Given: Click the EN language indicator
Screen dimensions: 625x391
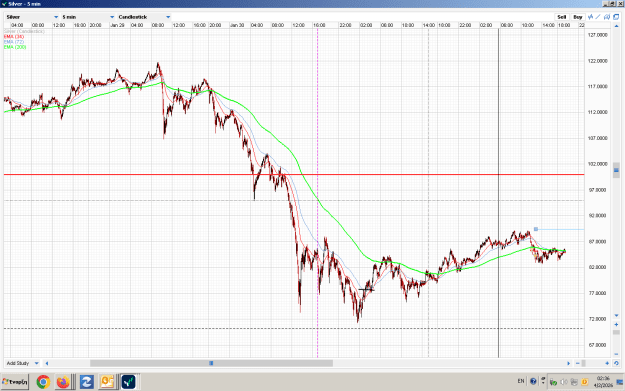Looking at the screenshot, I should click(521, 381).
